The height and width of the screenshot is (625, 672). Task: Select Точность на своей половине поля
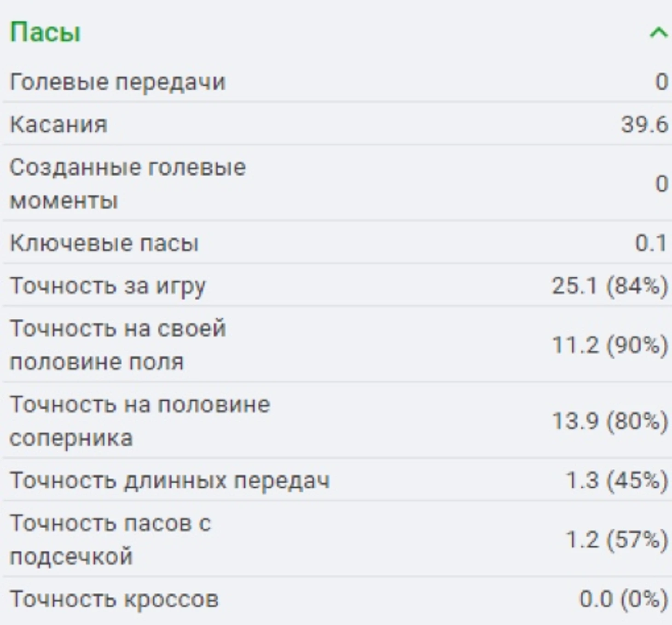118,345
